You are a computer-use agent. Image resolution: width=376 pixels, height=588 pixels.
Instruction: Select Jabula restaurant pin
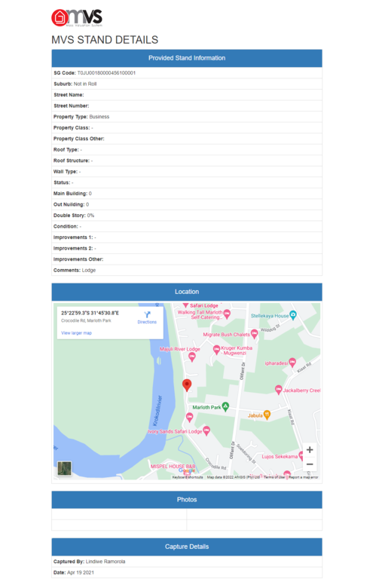point(267,415)
